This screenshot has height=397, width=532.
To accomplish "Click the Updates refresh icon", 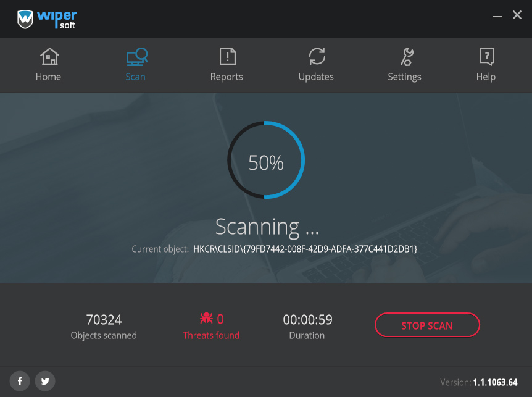I will [315, 56].
